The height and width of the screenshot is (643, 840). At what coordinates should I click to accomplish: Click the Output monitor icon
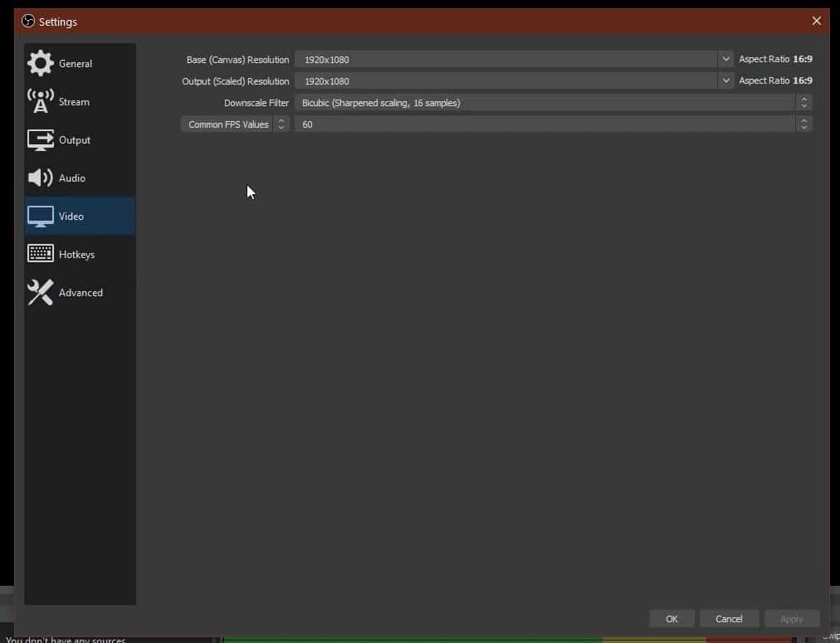coord(40,139)
